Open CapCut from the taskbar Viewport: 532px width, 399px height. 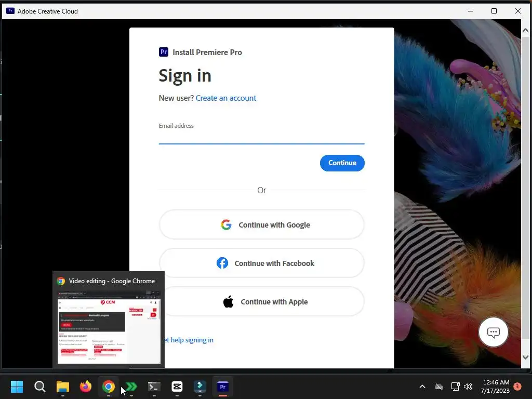177,387
